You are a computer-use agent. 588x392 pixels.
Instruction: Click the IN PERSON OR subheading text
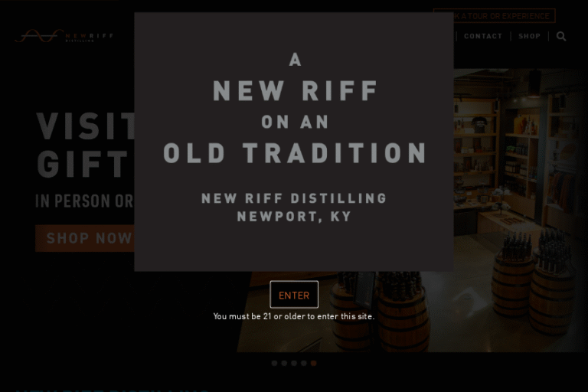[84, 201]
